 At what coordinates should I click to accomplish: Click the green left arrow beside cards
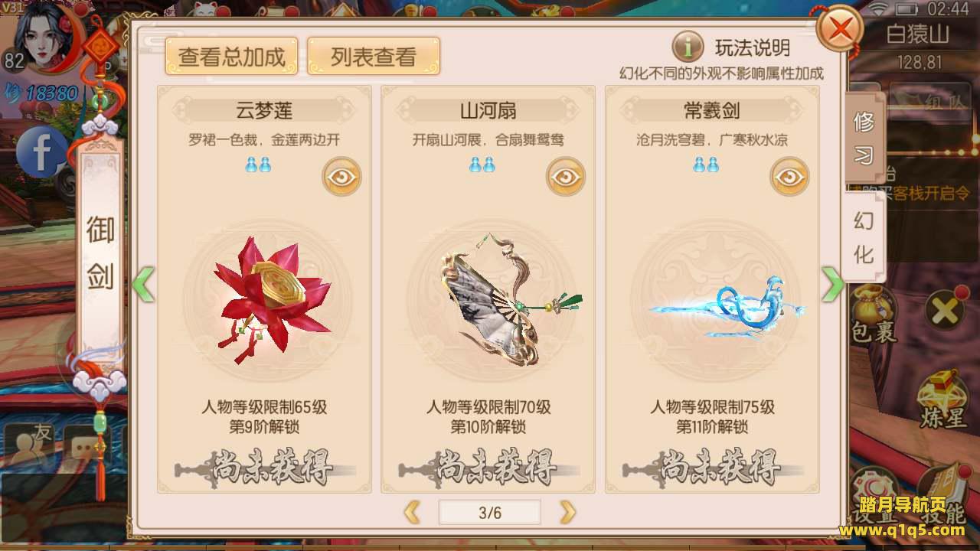click(144, 284)
